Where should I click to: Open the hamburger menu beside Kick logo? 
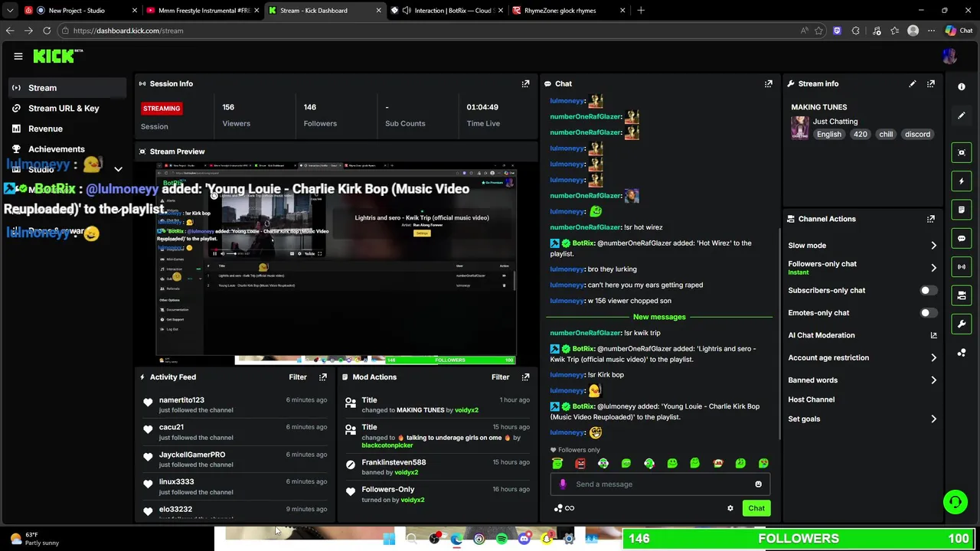pos(18,56)
